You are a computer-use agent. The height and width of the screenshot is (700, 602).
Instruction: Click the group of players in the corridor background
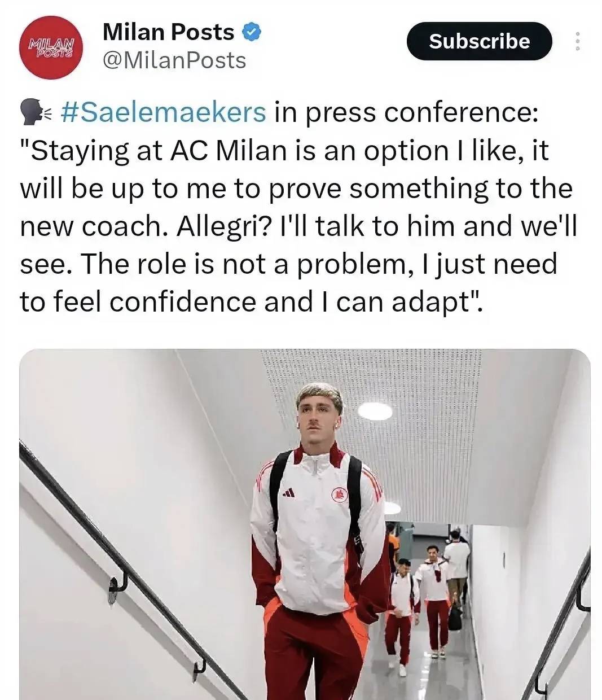pos(429,581)
